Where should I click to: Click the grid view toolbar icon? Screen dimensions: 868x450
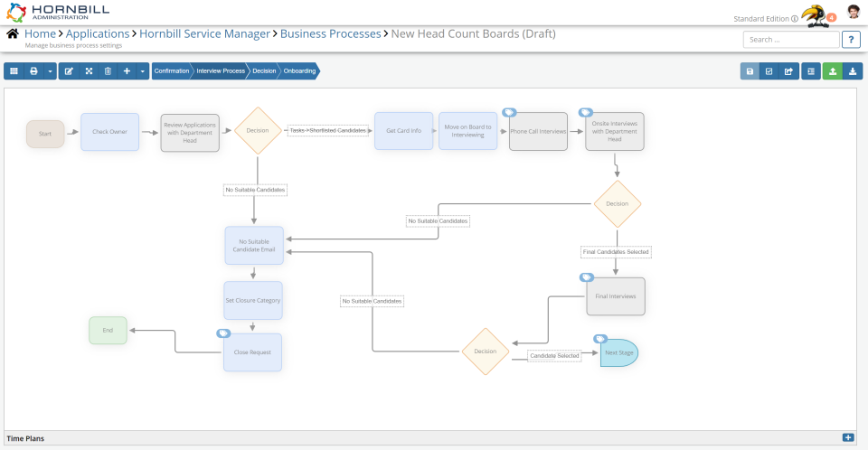(14, 70)
